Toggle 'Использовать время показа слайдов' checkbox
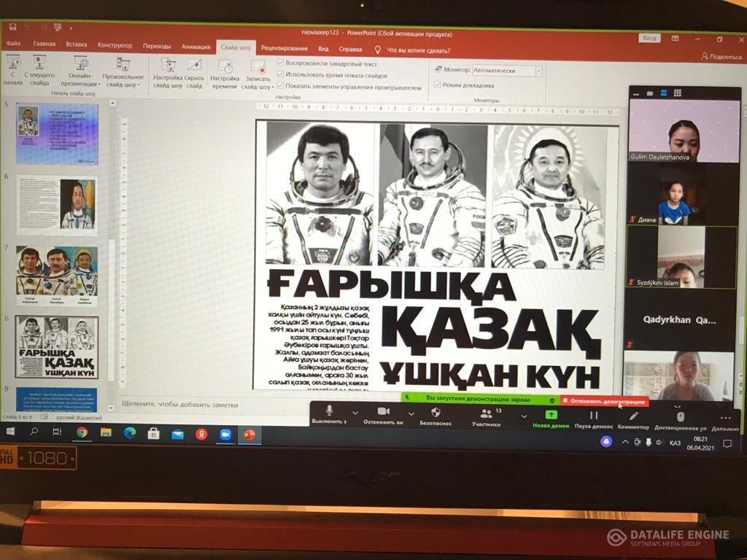The image size is (747, 560). tap(280, 75)
